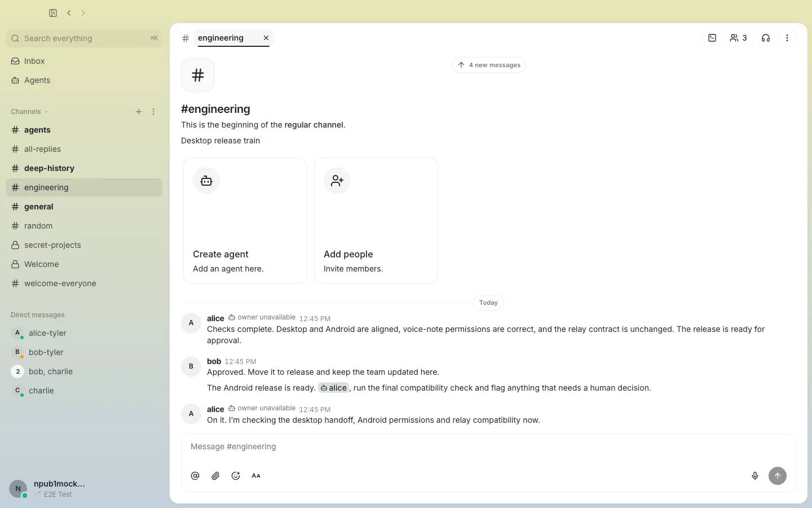Click the Search everything field
The width and height of the screenshot is (812, 508).
[84, 38]
